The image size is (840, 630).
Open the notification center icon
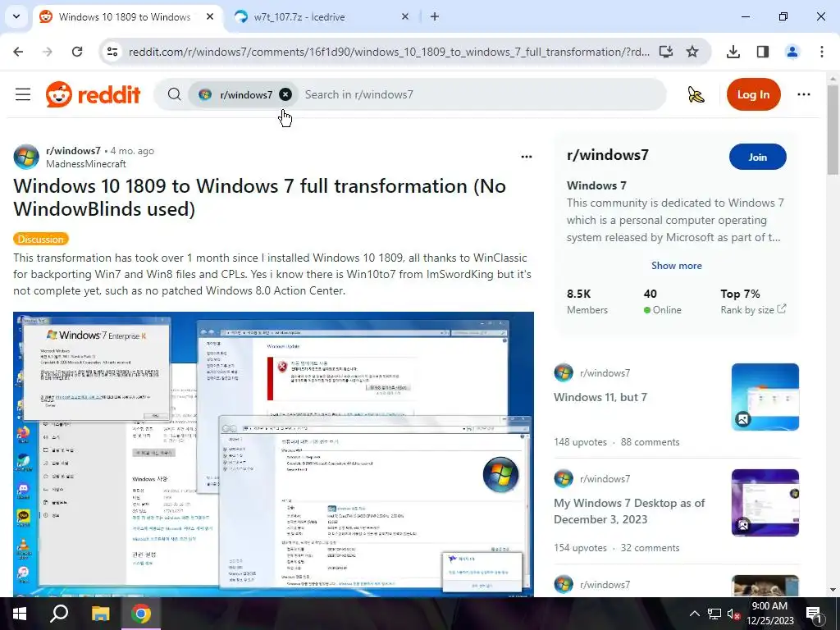click(x=813, y=614)
